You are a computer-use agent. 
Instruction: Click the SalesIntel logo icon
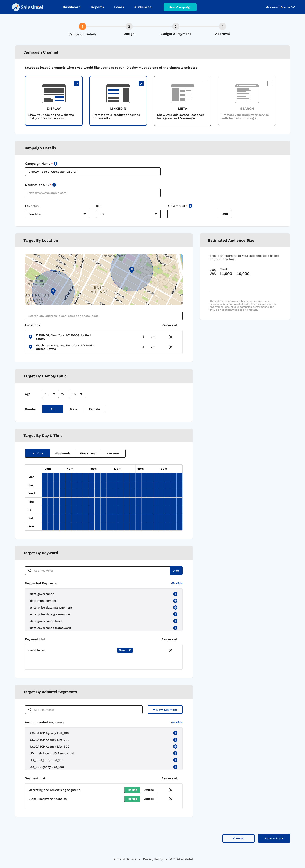[15, 7]
